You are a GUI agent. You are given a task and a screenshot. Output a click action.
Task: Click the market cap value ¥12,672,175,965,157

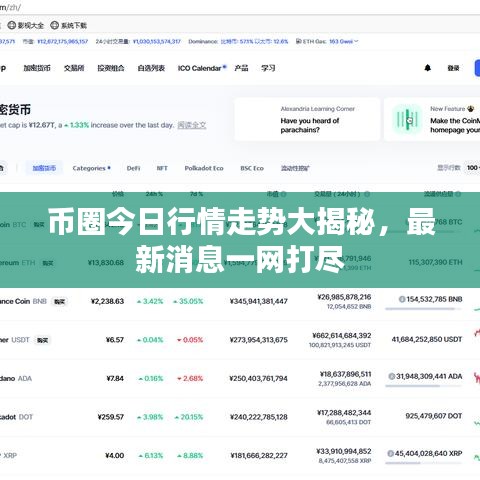click(x=63, y=41)
